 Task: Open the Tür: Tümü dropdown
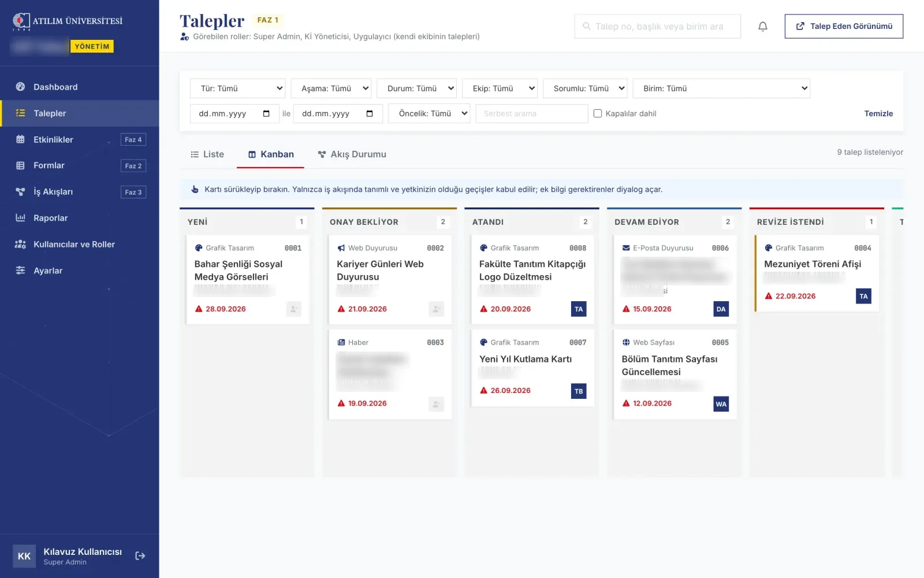point(237,88)
